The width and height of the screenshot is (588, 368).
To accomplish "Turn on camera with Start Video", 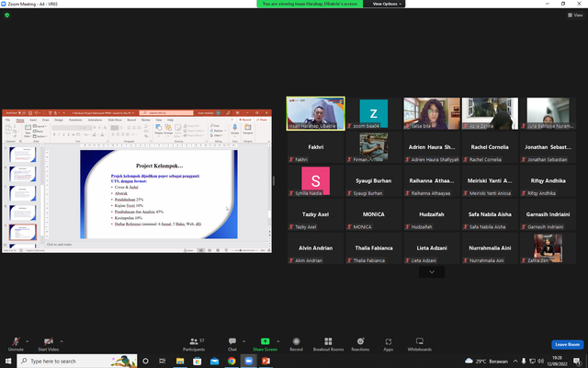I will pyautogui.click(x=49, y=343).
